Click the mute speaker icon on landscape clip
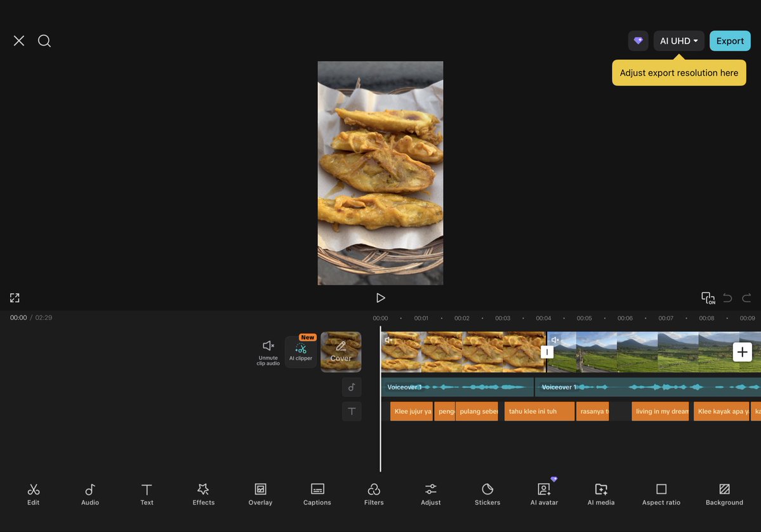 pyautogui.click(x=555, y=340)
